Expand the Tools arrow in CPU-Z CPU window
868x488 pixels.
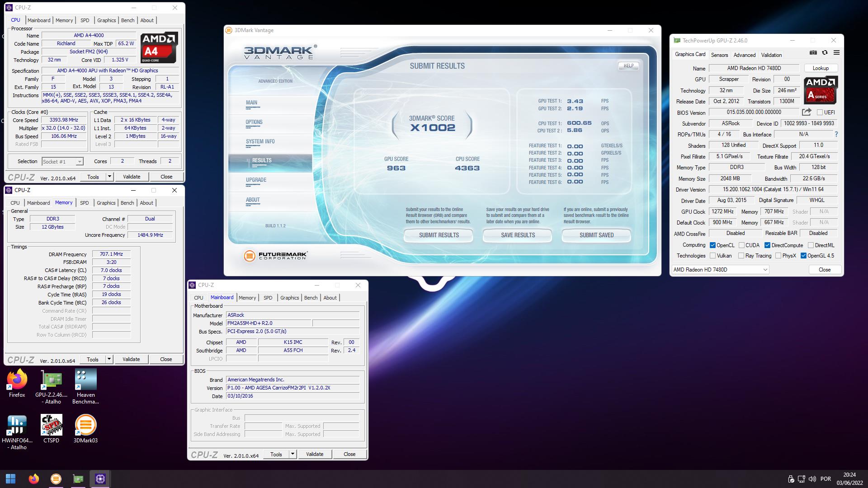tap(109, 177)
